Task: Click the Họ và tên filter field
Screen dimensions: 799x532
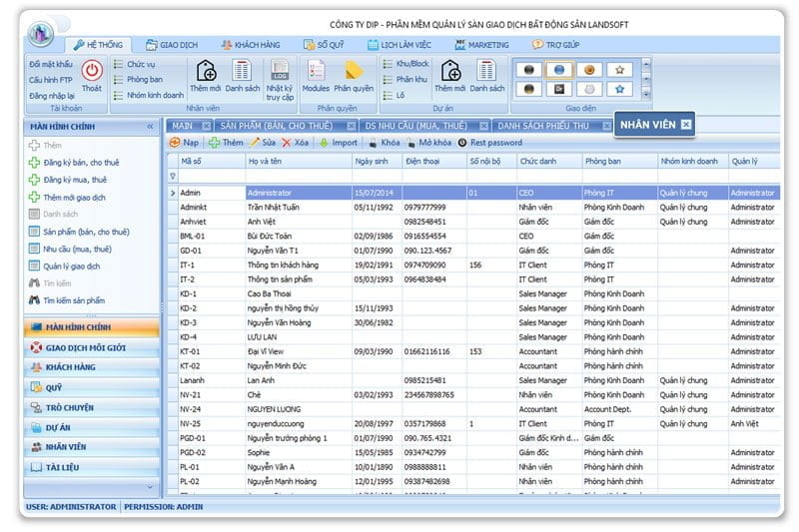Action: click(297, 176)
